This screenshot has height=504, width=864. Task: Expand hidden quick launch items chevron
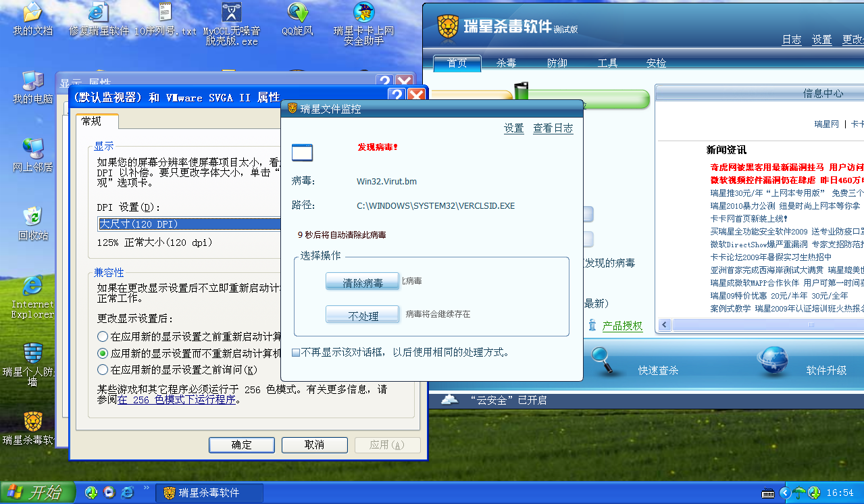pyautogui.click(x=146, y=488)
